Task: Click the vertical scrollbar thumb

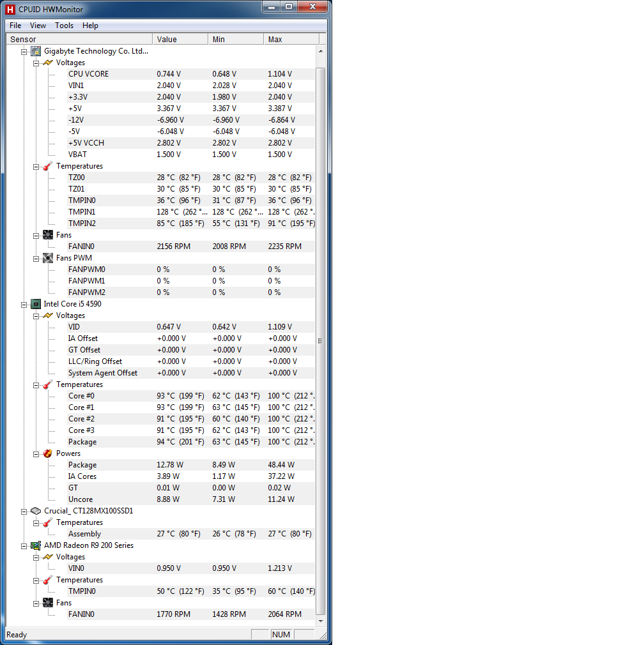Action: click(x=321, y=340)
